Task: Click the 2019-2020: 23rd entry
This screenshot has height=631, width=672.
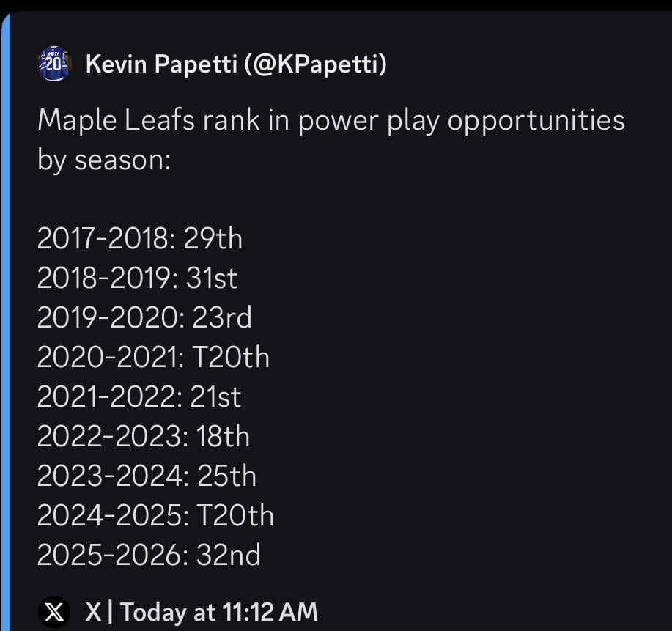Action: coord(144,317)
